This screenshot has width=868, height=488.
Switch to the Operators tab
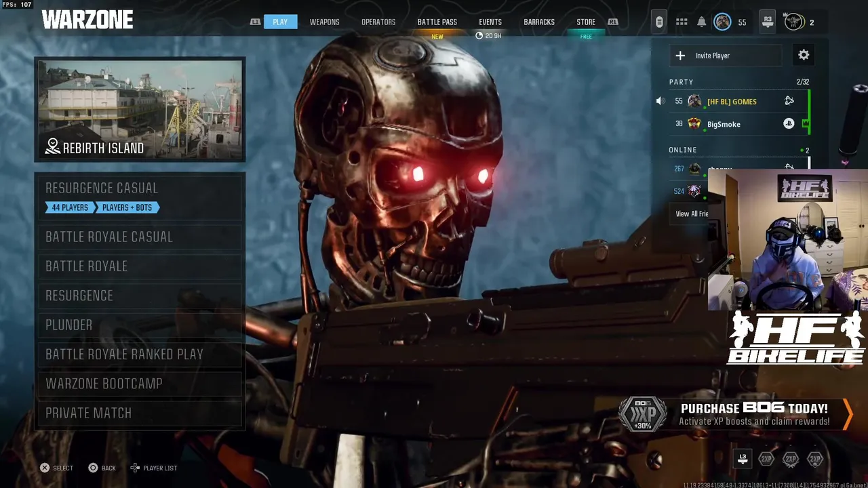378,22
